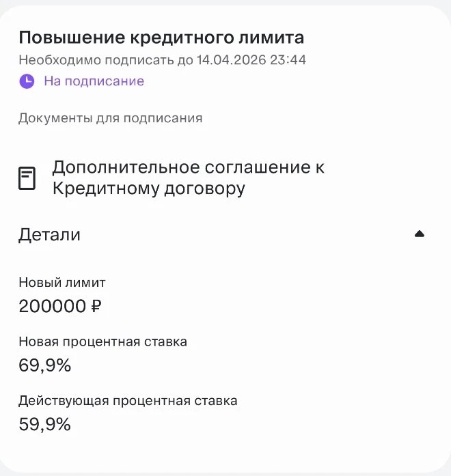The height and width of the screenshot is (476, 451).
Task: Click the На подписание status label
Action: coord(94,81)
